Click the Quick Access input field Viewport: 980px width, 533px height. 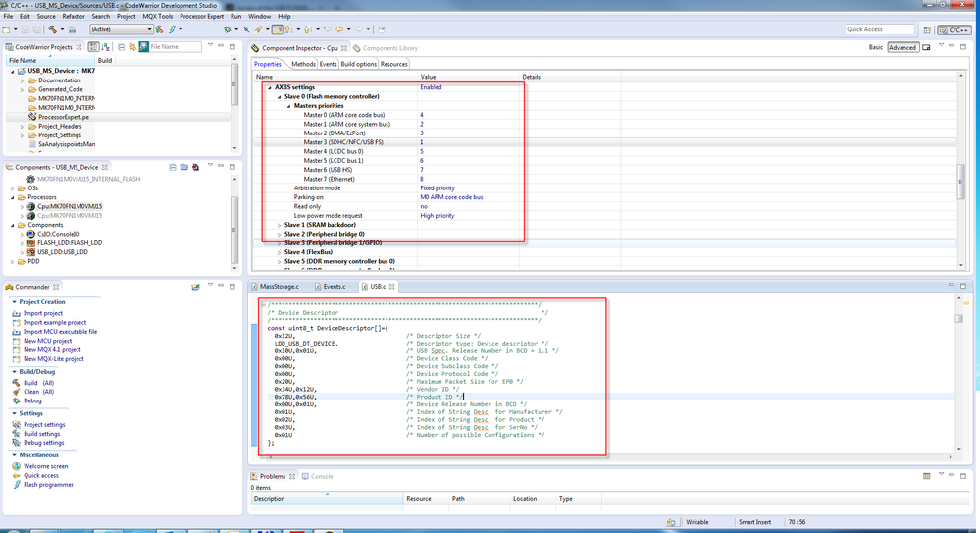(x=879, y=29)
